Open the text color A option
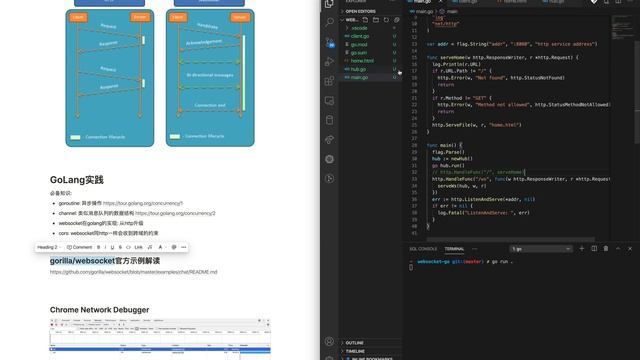 coord(160,247)
